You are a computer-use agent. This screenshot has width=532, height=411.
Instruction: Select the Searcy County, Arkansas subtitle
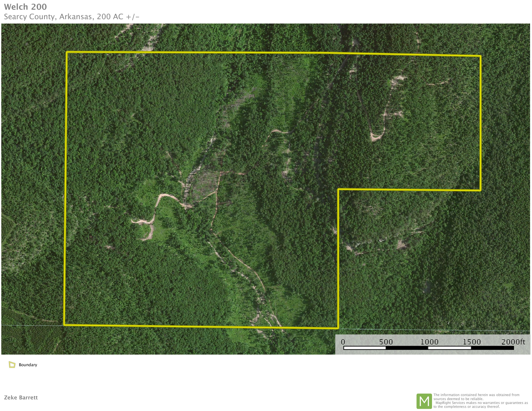click(72, 17)
